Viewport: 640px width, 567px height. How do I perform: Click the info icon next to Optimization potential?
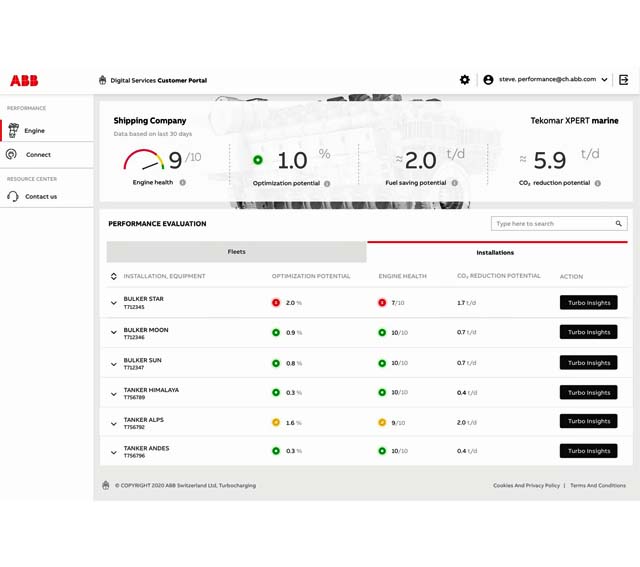click(x=327, y=184)
